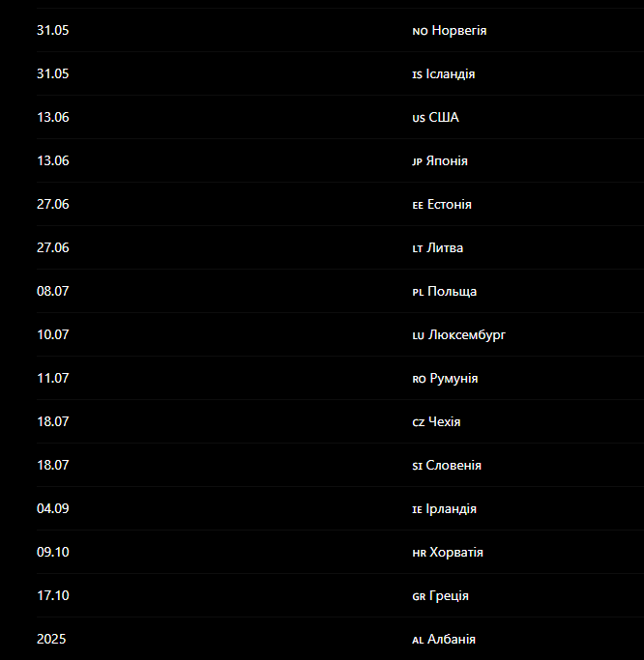Click the US country code beside США
Viewport: 644px width, 660px height.
coord(419,118)
